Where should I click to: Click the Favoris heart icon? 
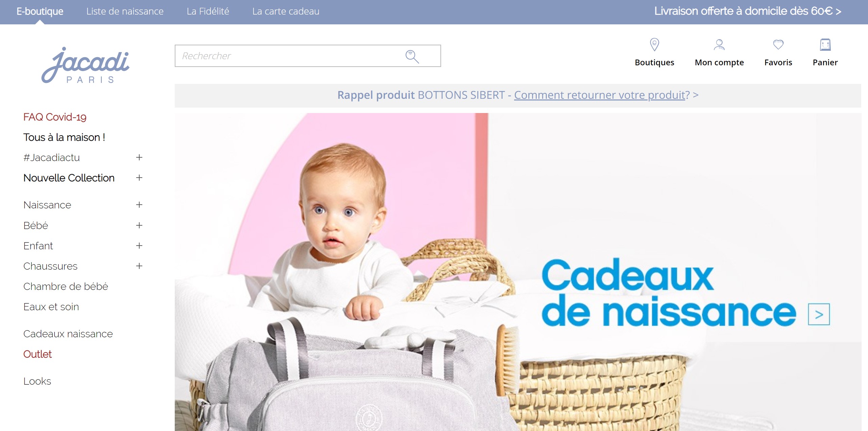778,44
